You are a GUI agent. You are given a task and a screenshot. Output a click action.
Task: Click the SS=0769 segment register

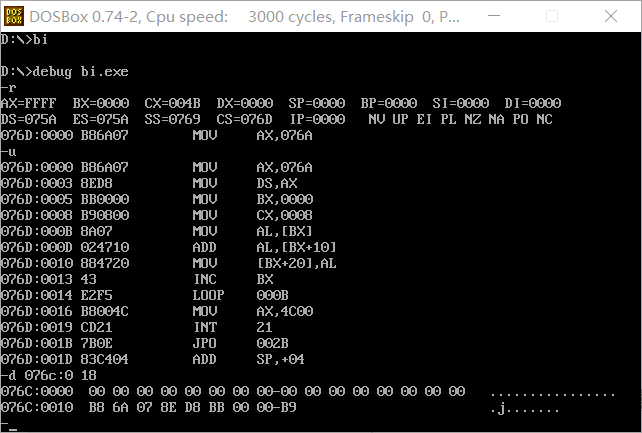(172, 119)
